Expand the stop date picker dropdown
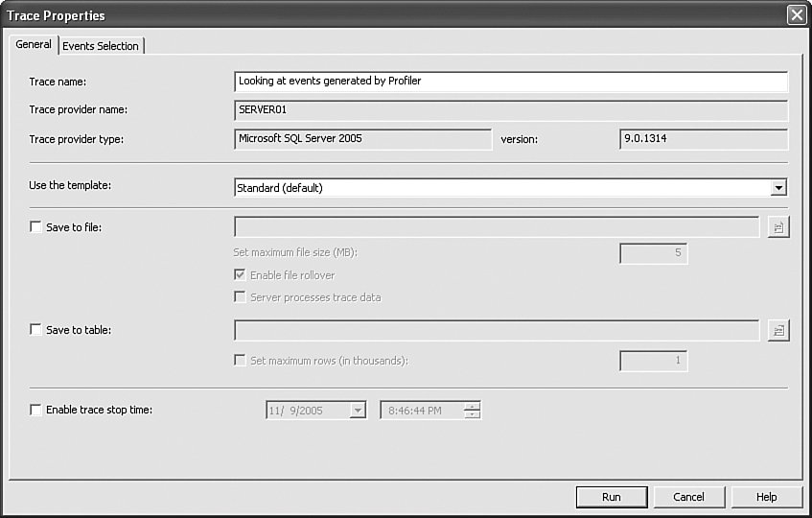The width and height of the screenshot is (812, 518). (358, 411)
